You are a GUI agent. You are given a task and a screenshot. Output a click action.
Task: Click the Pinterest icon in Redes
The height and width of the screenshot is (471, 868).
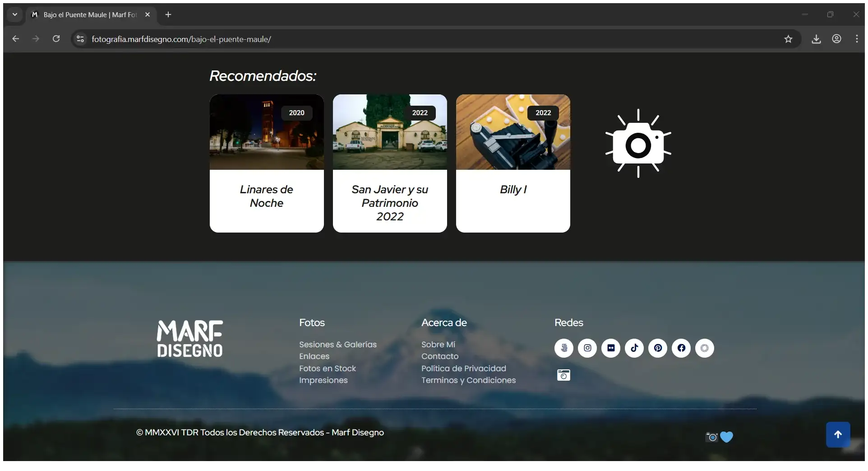[x=658, y=348]
